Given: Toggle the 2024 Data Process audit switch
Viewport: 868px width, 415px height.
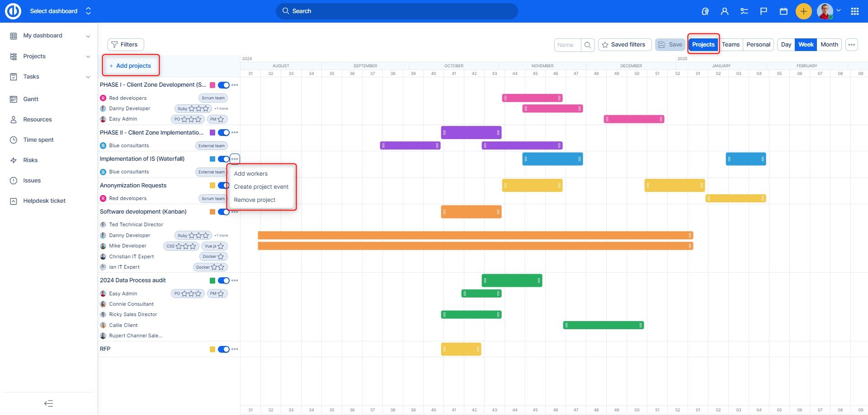Looking at the screenshot, I should (x=223, y=280).
